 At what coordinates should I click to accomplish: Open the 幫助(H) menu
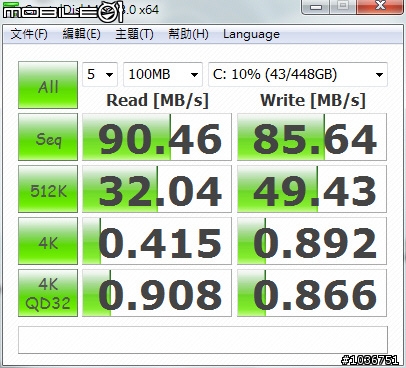pyautogui.click(x=188, y=34)
